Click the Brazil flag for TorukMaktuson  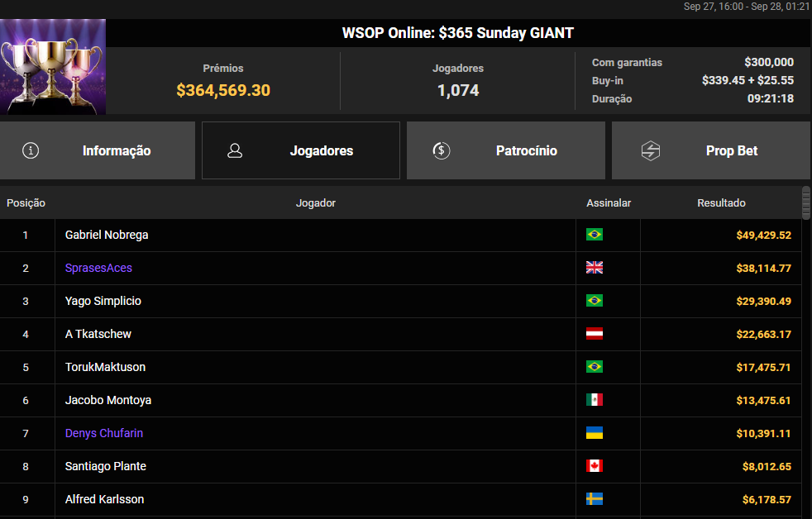594,367
